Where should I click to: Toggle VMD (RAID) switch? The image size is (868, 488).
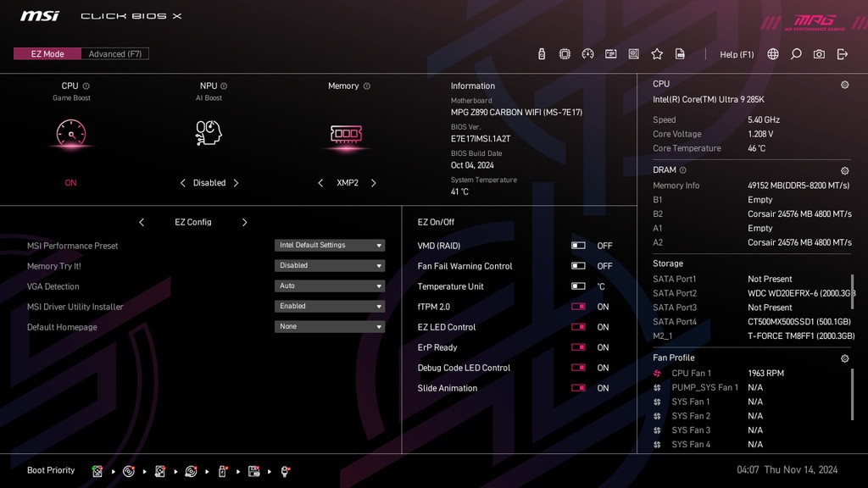coord(578,245)
